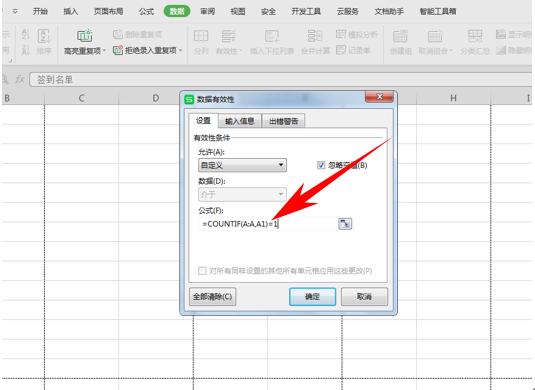The width and height of the screenshot is (535, 390).
Task: Toggle the 忽略空值 checkbox
Action: point(321,165)
